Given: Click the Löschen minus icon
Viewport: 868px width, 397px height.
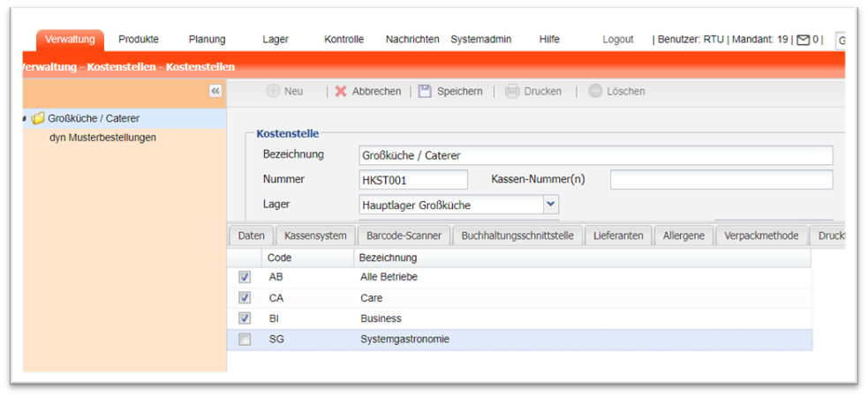Looking at the screenshot, I should pos(595,91).
